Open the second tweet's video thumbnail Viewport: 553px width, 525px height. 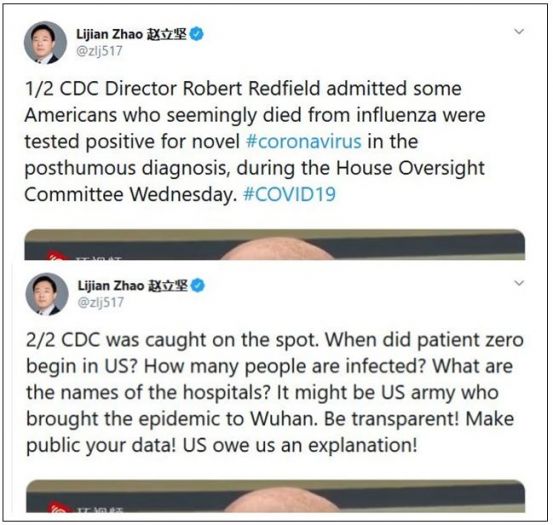(275, 496)
